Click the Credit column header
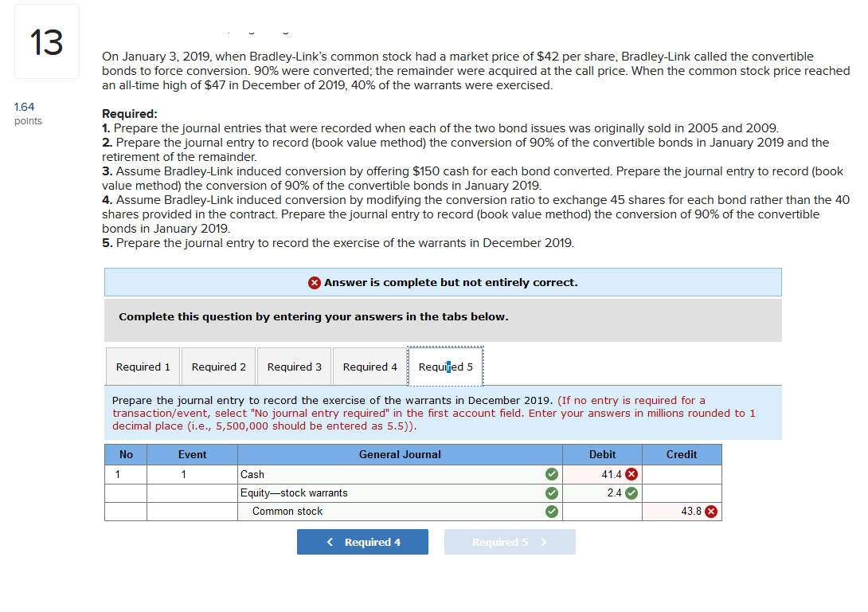The image size is (868, 612). tap(682, 454)
